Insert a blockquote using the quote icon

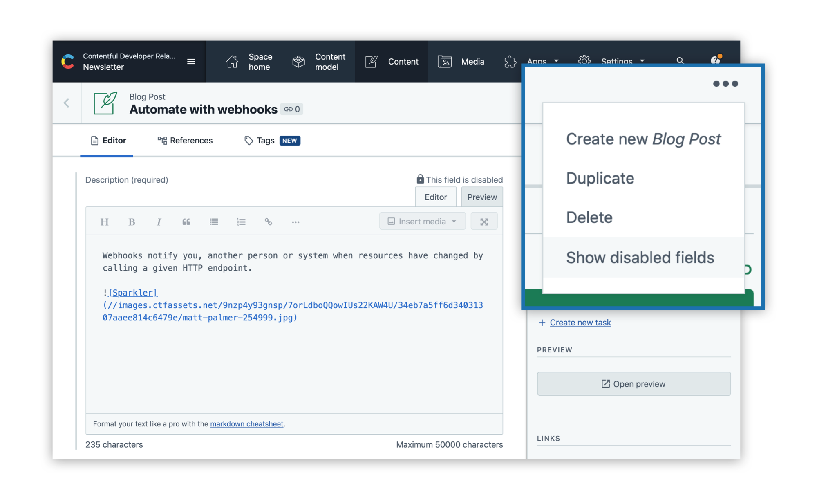pyautogui.click(x=186, y=222)
